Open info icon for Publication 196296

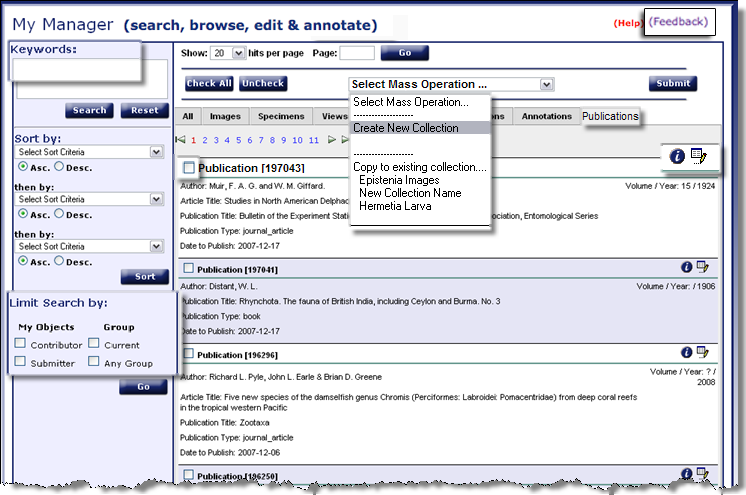click(x=687, y=353)
